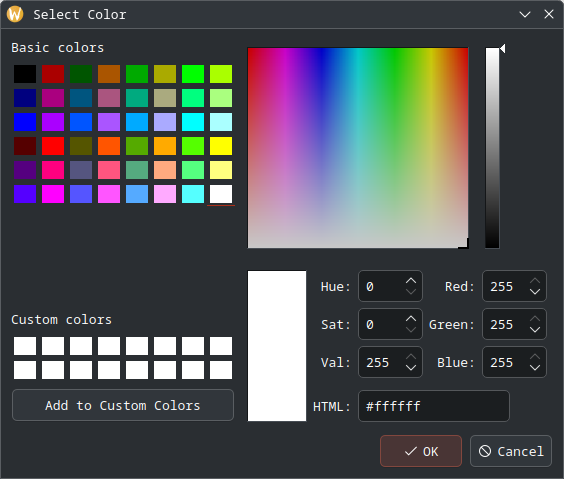
Task: Decrease the Blue value with down arrow
Action: click(535, 368)
